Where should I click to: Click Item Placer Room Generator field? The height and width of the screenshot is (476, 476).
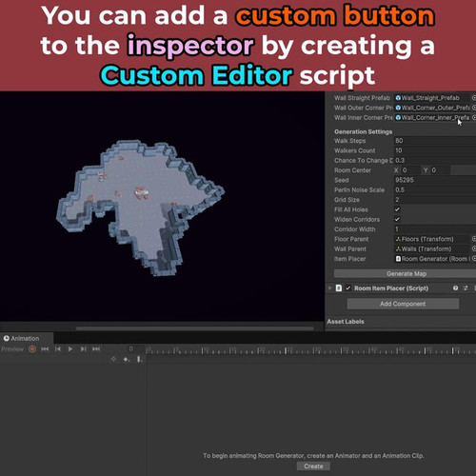(x=432, y=259)
